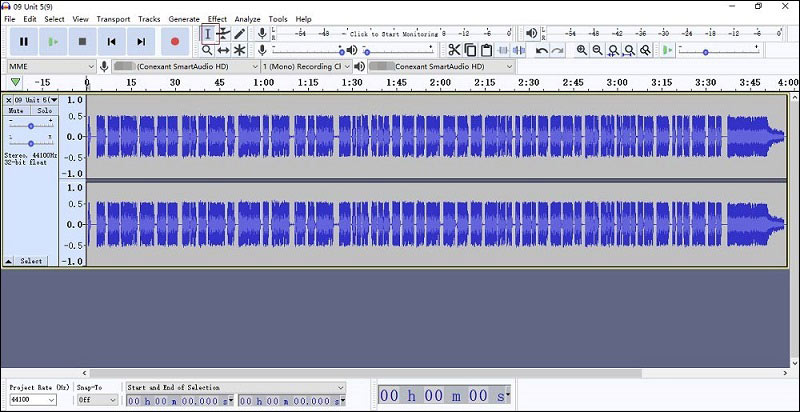This screenshot has width=800, height=412.
Task: Open the MME audio host dropdown
Action: click(x=52, y=67)
